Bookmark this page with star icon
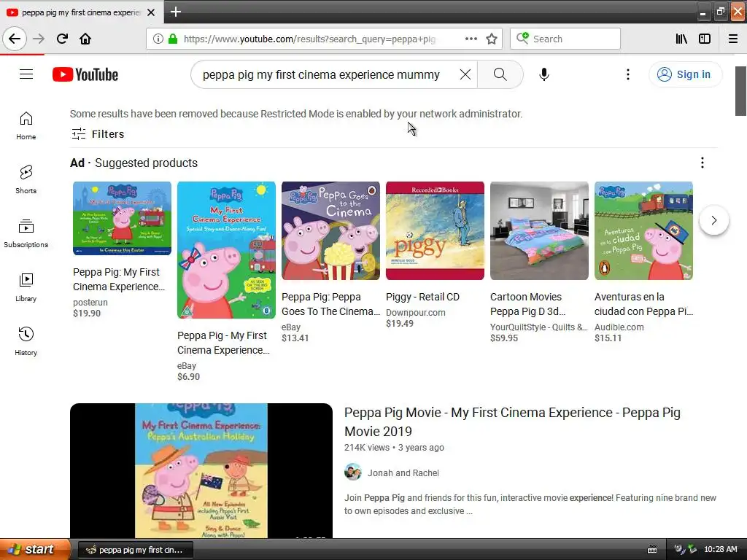The height and width of the screenshot is (560, 747). pyautogui.click(x=492, y=39)
